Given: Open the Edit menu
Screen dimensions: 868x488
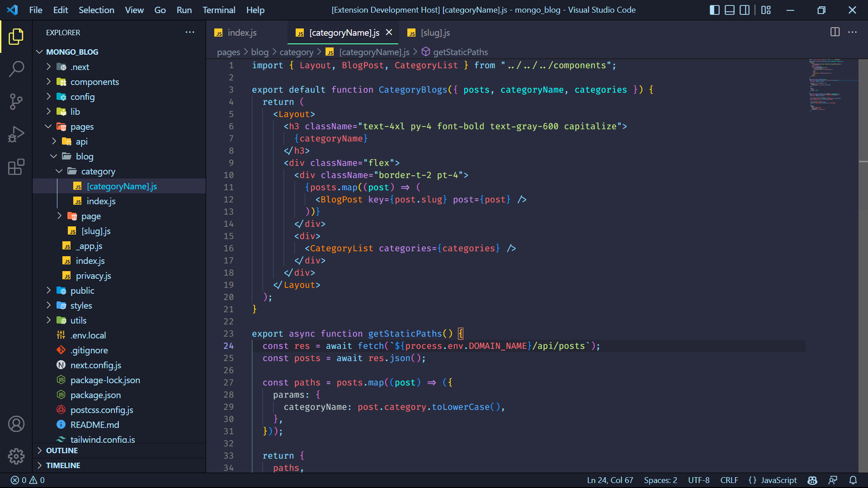Looking at the screenshot, I should pos(61,10).
